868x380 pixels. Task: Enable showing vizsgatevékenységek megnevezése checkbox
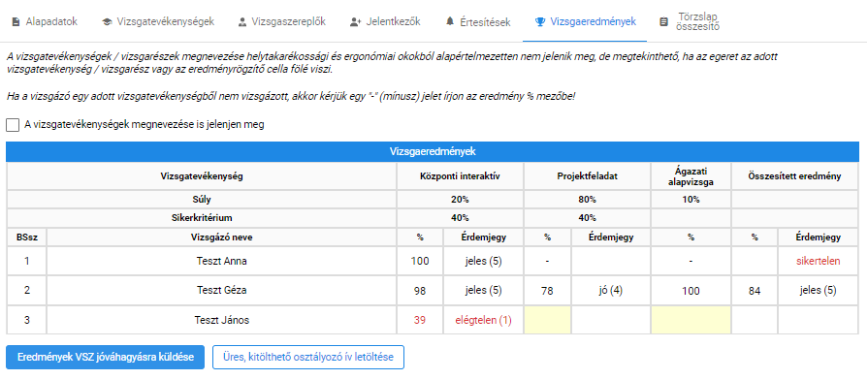13,125
